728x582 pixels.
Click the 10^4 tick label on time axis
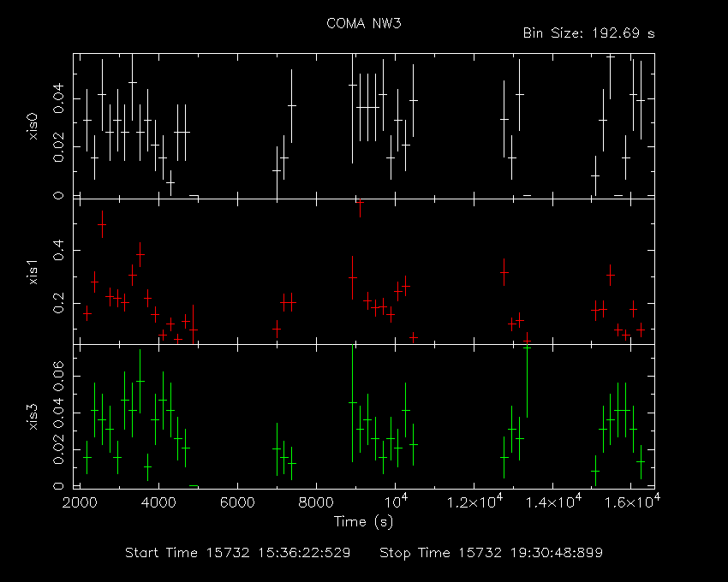coord(396,502)
